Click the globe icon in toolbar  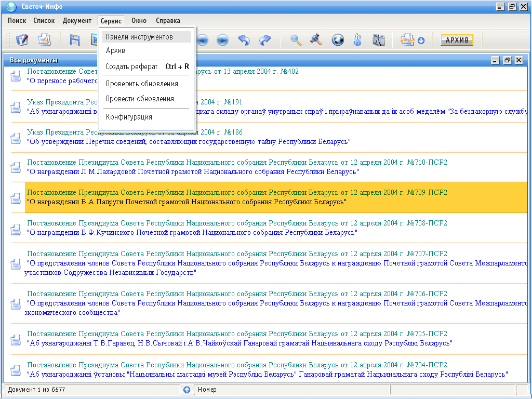338,40
